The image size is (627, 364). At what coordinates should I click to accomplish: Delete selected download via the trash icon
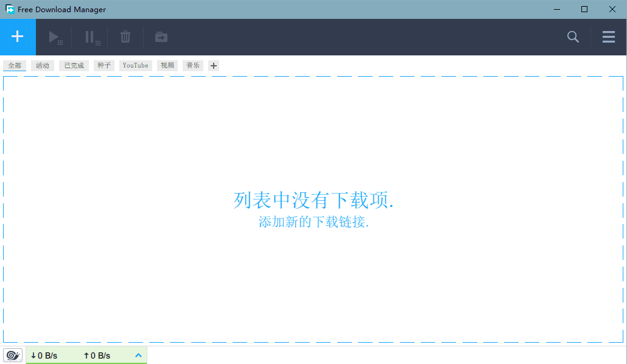(125, 37)
